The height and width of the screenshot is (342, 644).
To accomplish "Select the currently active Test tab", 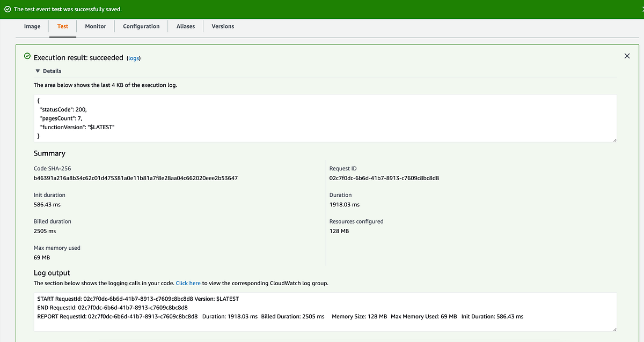I will click(x=62, y=26).
